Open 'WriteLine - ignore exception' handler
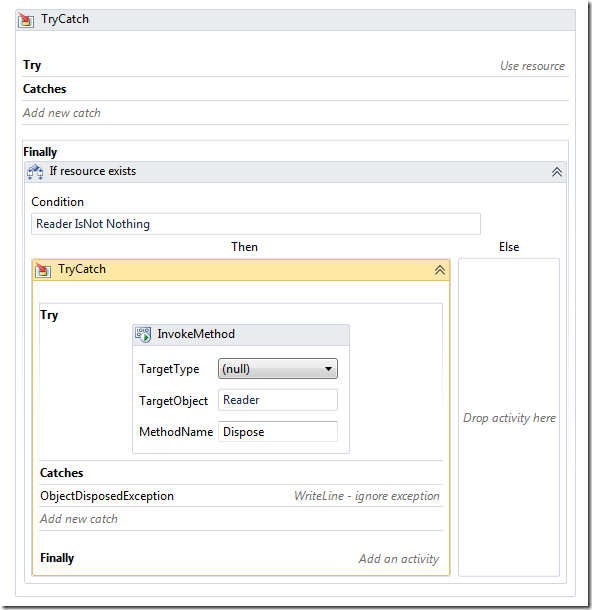 click(366, 496)
